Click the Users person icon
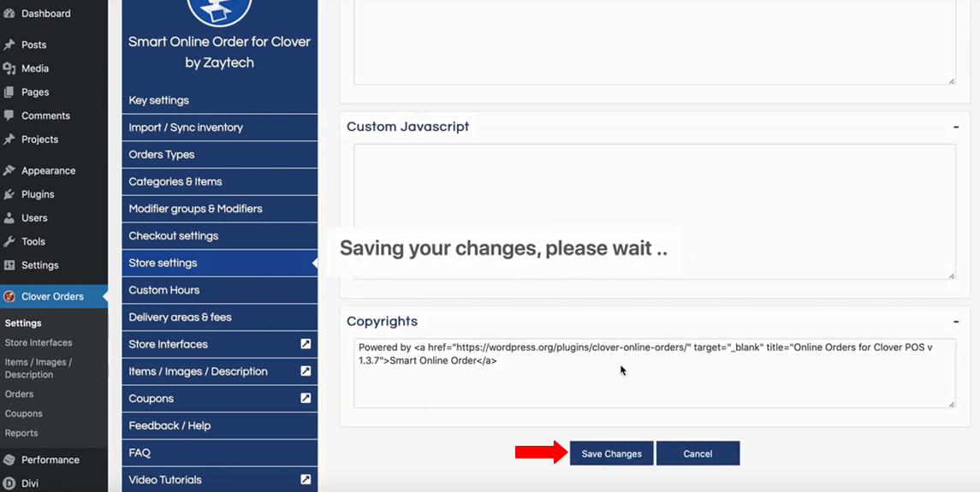Image resolution: width=980 pixels, height=492 pixels. (9, 218)
